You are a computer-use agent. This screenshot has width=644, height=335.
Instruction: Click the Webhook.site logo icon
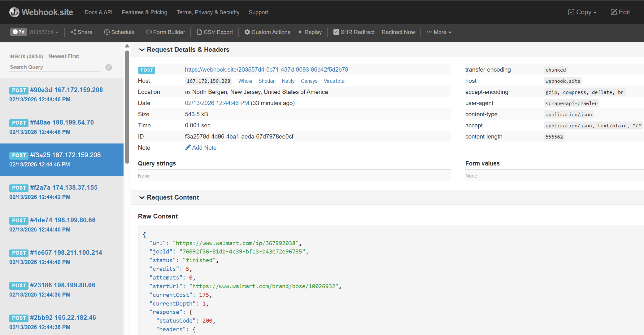[x=14, y=12]
